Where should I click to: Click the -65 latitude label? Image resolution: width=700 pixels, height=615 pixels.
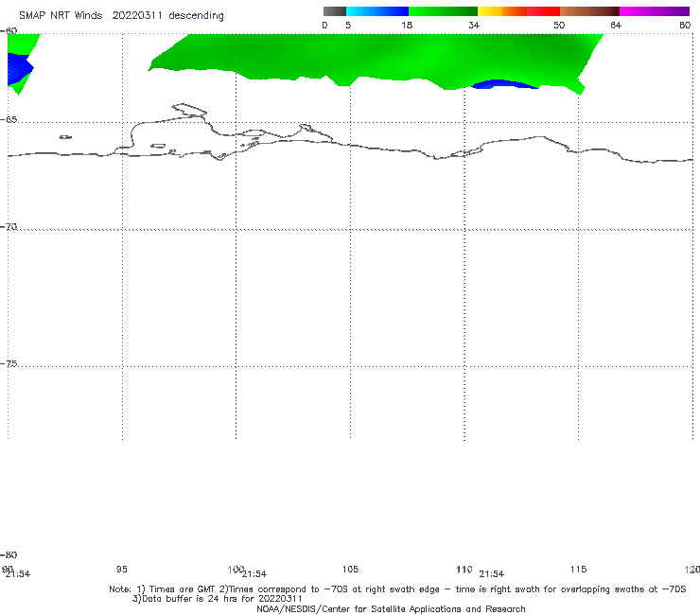[9, 119]
